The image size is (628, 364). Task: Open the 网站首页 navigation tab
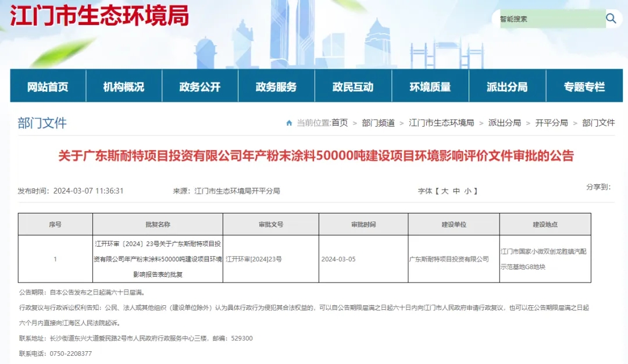(x=48, y=87)
